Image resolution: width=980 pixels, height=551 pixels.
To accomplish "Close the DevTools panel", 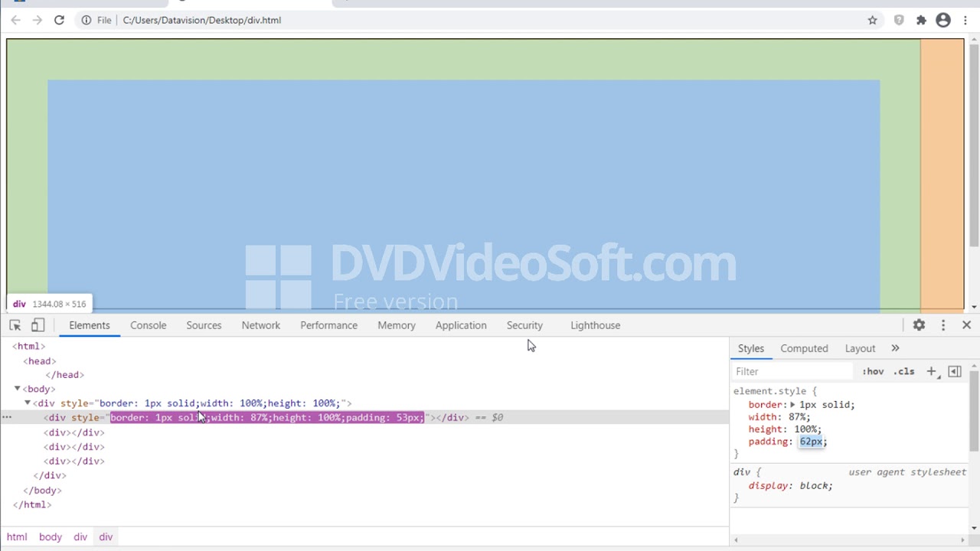I will (x=966, y=325).
